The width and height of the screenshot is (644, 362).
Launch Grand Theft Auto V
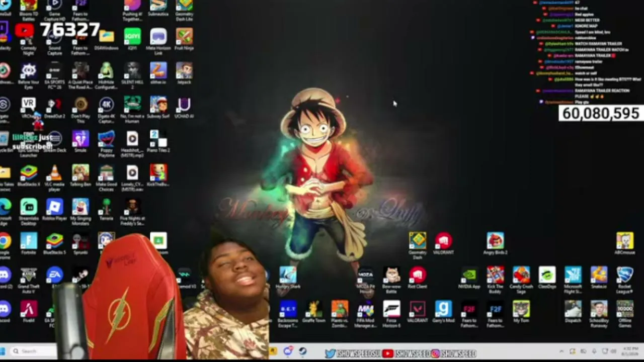pos(29,275)
